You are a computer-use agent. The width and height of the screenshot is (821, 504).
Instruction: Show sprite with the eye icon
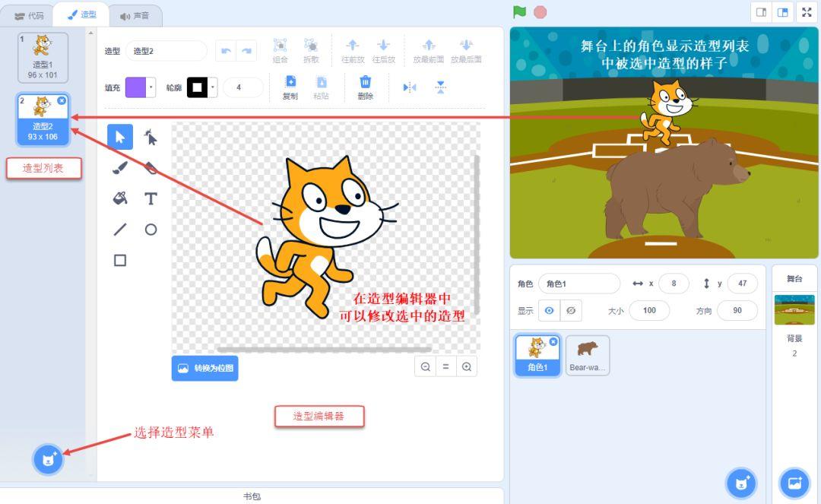550,310
